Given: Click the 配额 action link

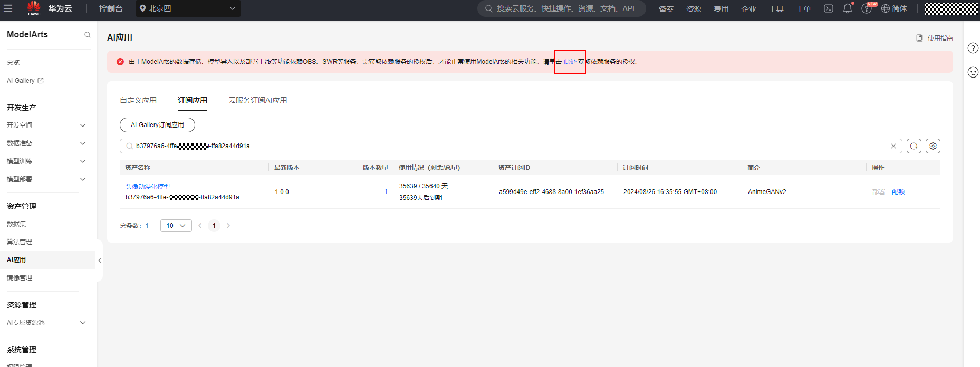Looking at the screenshot, I should 898,192.
